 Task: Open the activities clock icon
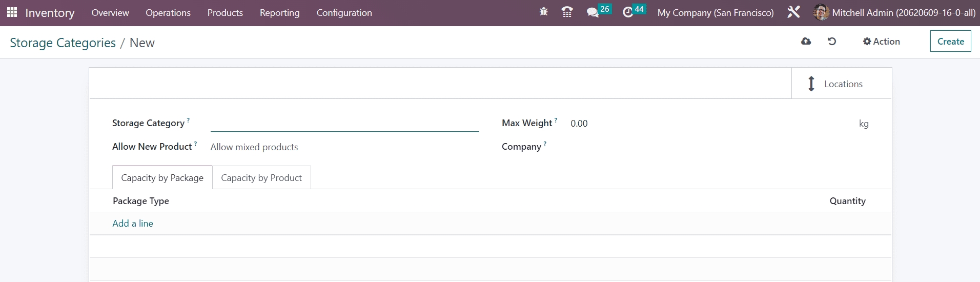click(x=628, y=12)
